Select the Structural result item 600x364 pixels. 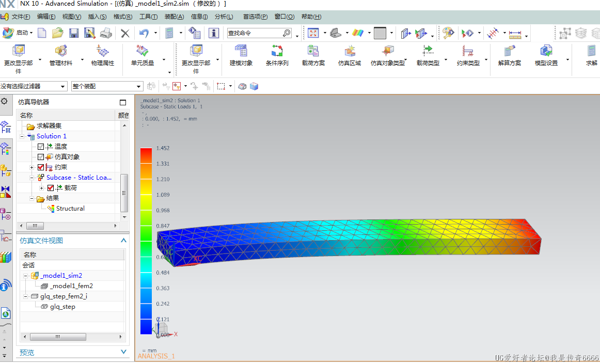coord(70,209)
